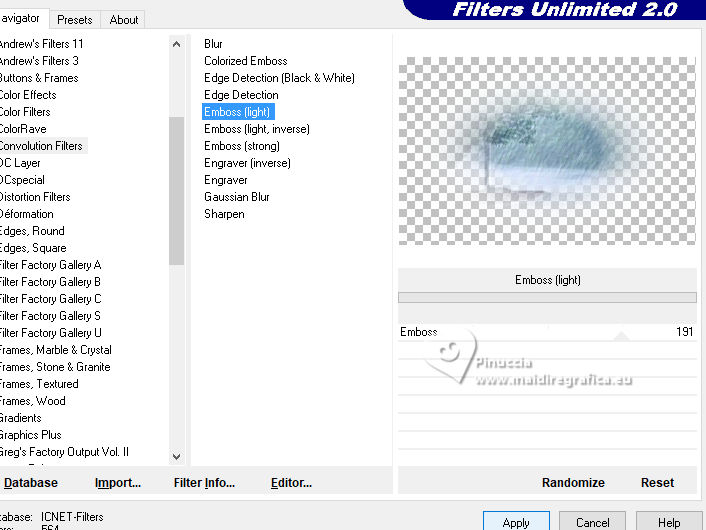Select Andrew's Filters 11 category
706x530 pixels.
coord(41,44)
